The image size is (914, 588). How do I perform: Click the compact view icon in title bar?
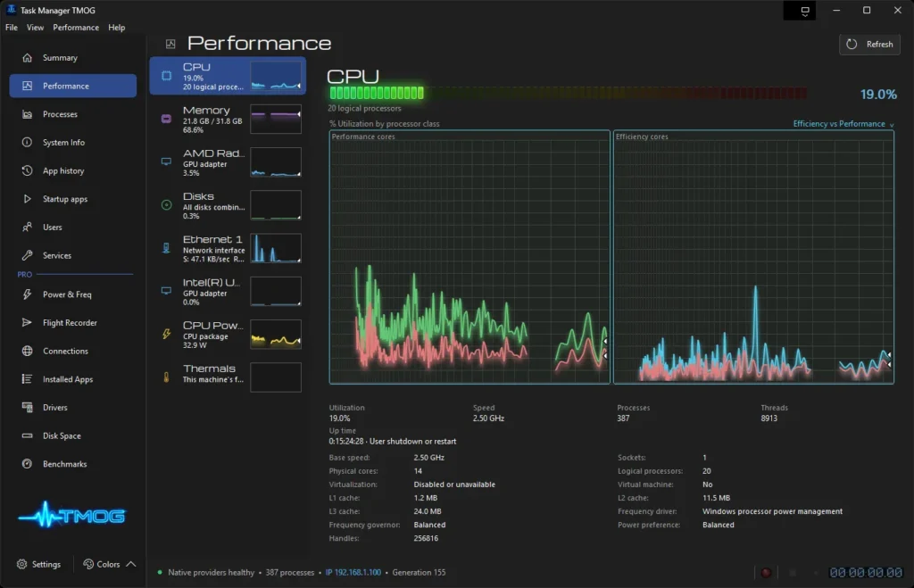[805, 11]
